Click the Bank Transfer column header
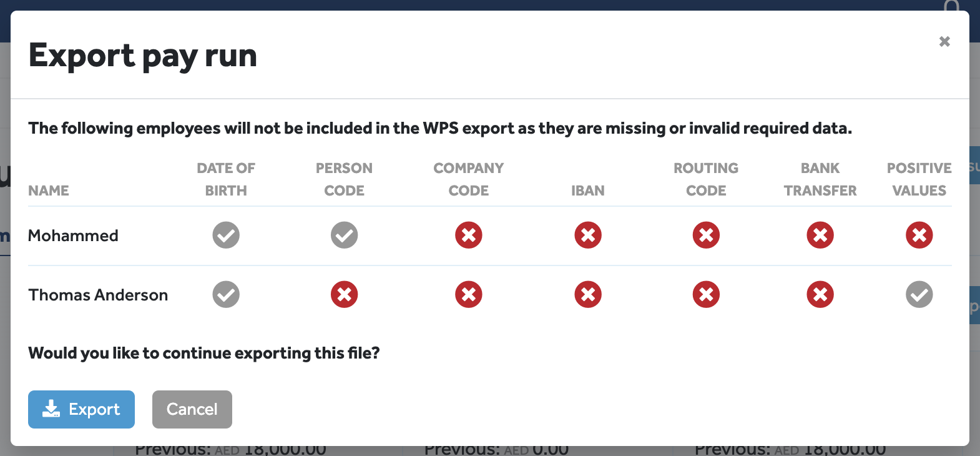The width and height of the screenshot is (980, 456). 820,179
